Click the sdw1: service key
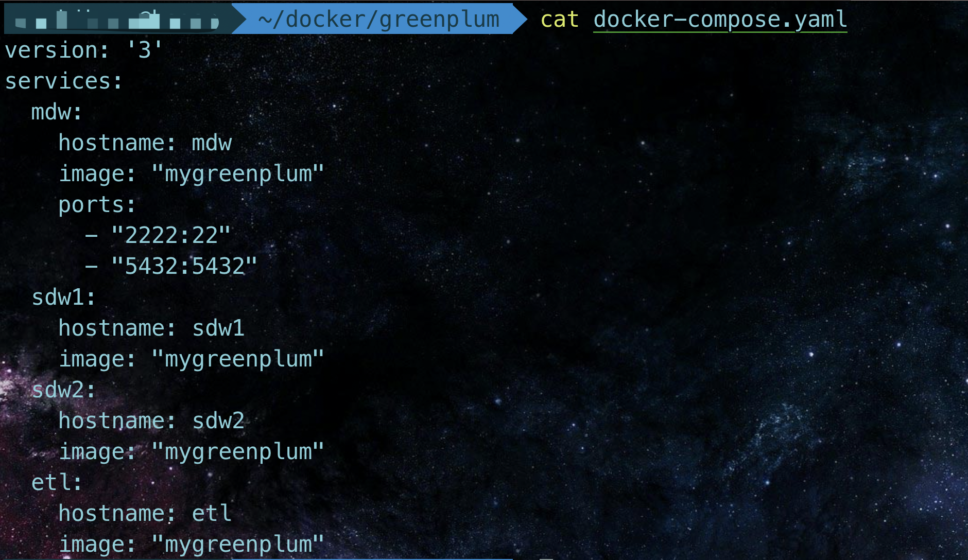The height and width of the screenshot is (560, 968). tap(64, 297)
